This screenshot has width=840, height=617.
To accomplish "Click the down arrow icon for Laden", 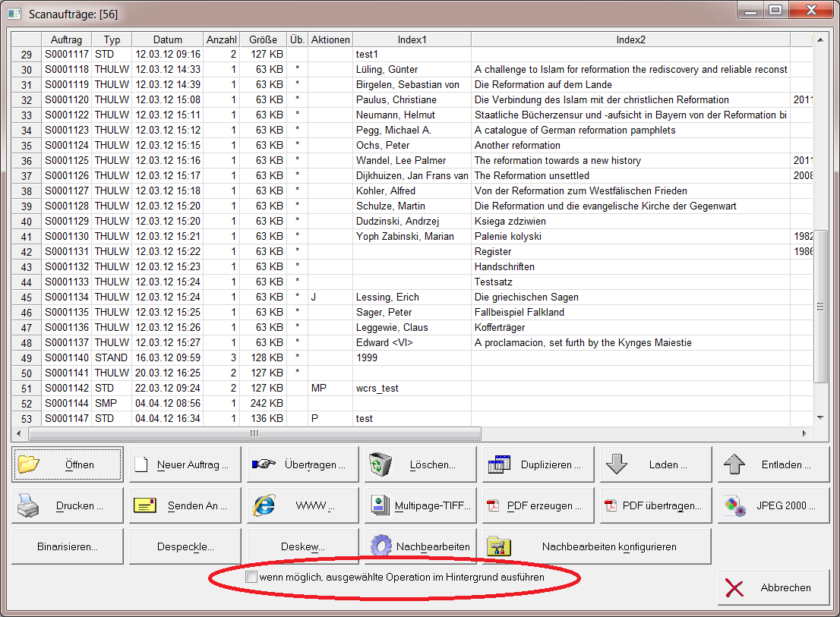I will pyautogui.click(x=617, y=464).
